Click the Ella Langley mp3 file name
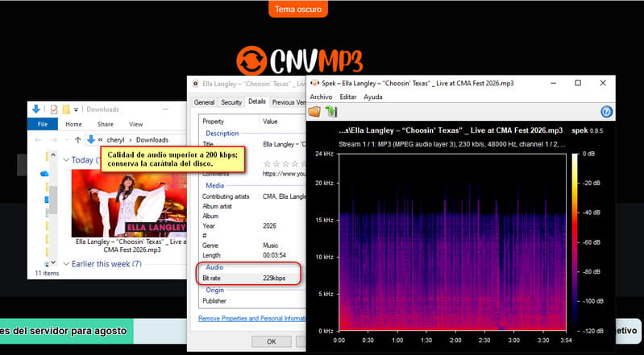Screen dimensions: 644x355 (131, 246)
